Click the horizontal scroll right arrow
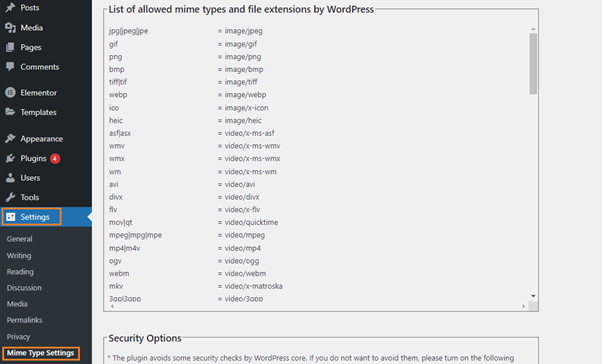The image size is (602, 364). click(x=524, y=306)
